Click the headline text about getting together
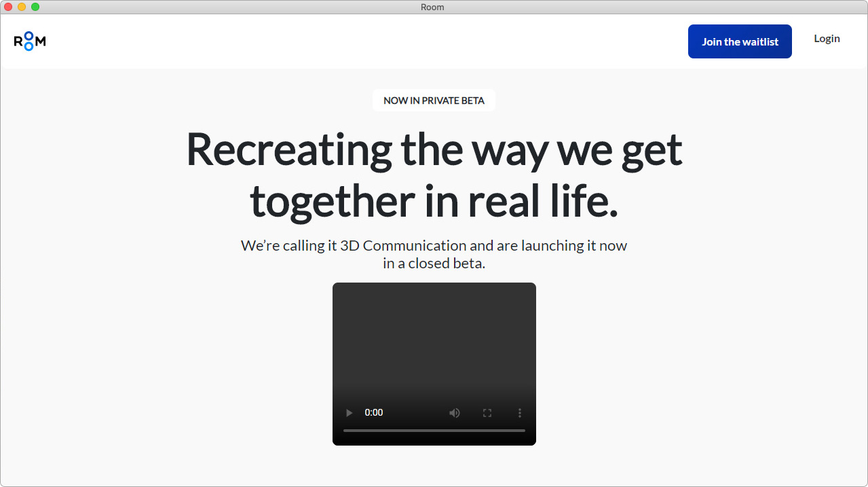The width and height of the screenshot is (868, 487). (x=434, y=175)
